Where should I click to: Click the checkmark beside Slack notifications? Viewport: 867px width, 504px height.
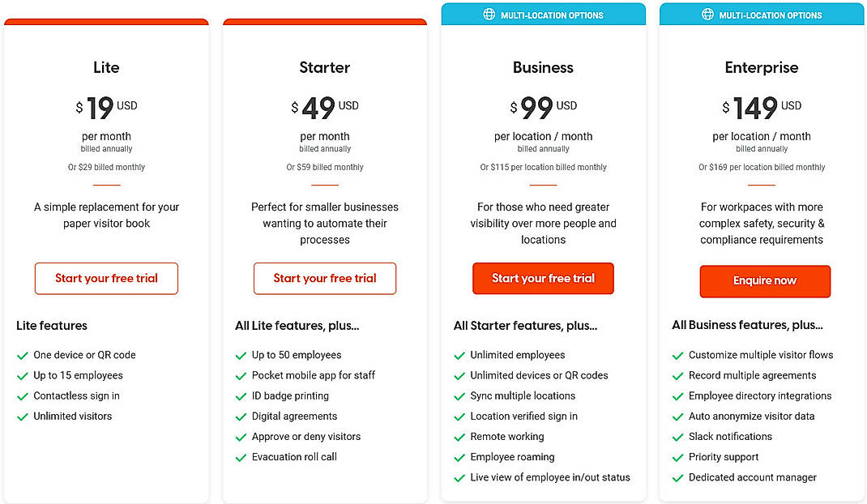(677, 436)
